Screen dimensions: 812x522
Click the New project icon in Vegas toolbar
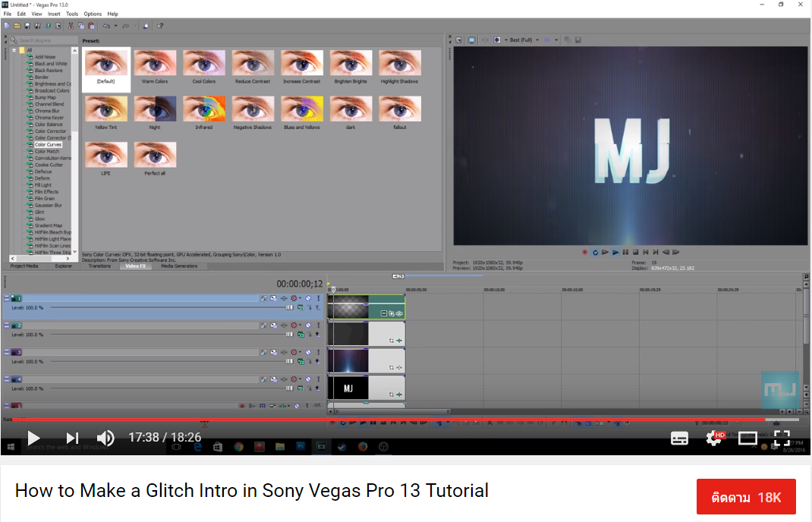(x=7, y=26)
